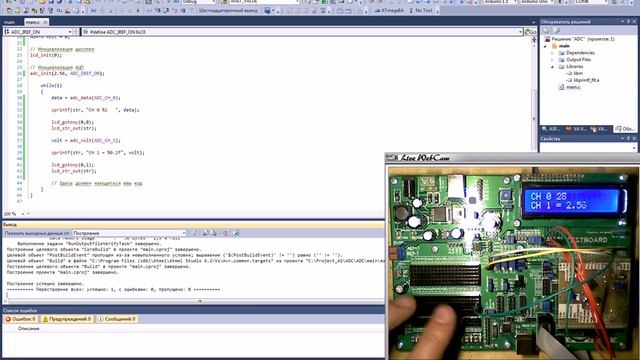Open editor tab list dropdown arrow
640x360 pixels.
click(533, 22)
